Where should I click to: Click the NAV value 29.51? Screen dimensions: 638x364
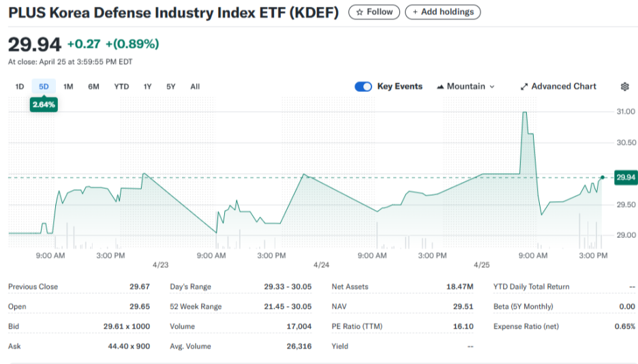coord(463,307)
